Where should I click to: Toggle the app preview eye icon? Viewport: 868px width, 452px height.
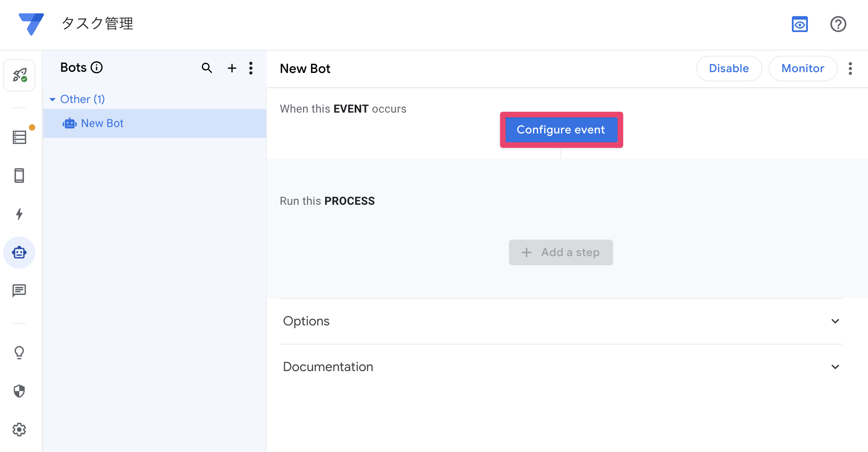click(x=799, y=24)
